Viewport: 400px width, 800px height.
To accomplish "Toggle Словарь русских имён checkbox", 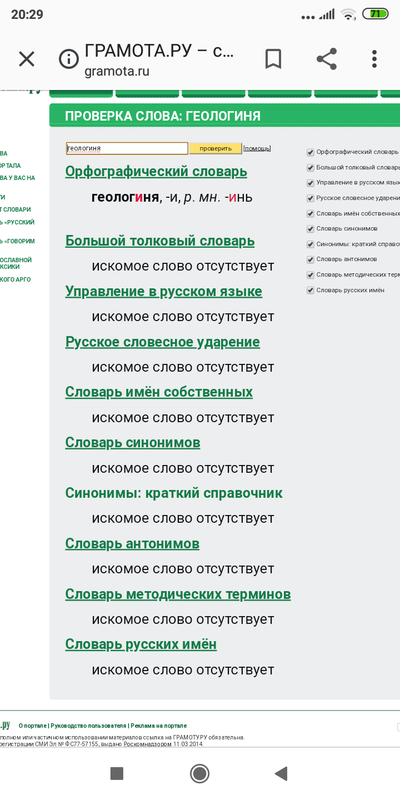I will coord(310,290).
